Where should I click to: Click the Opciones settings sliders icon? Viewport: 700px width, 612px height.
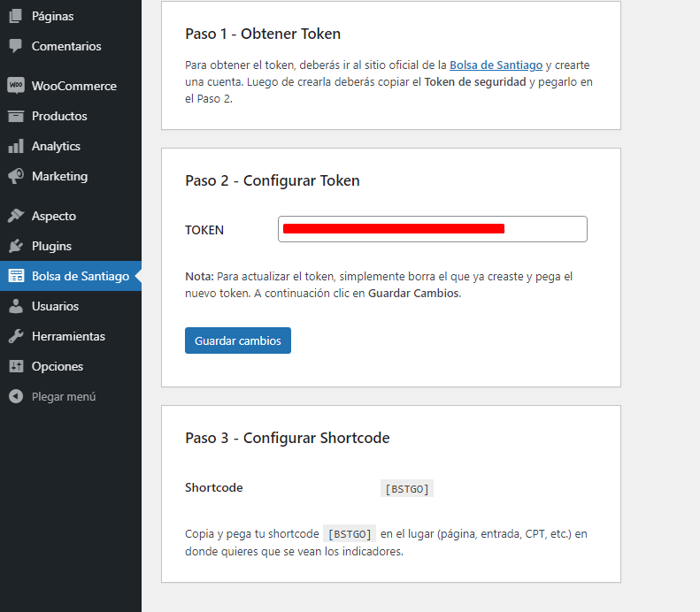(x=16, y=366)
